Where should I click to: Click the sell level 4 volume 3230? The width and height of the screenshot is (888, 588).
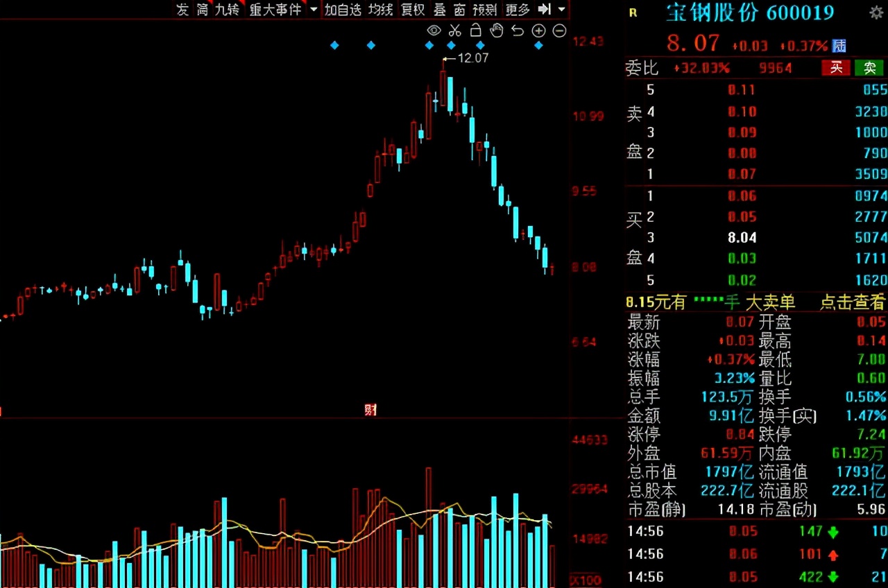click(871, 111)
